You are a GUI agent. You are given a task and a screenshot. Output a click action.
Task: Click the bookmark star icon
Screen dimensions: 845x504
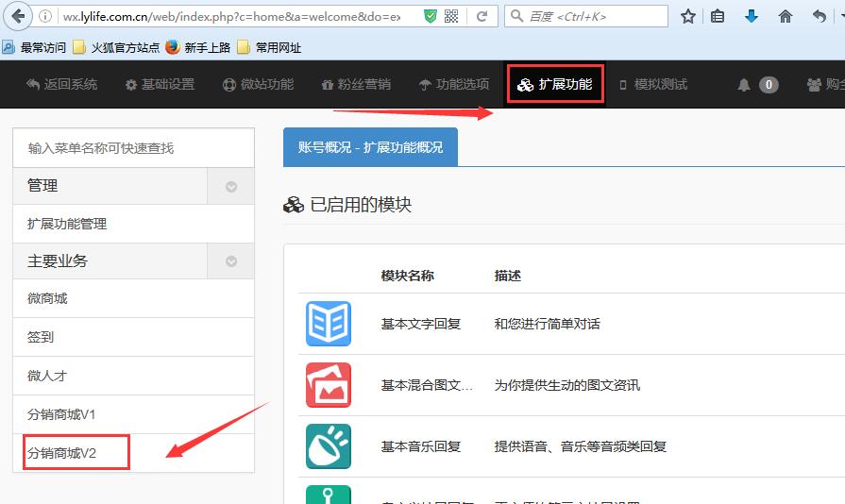tap(688, 16)
